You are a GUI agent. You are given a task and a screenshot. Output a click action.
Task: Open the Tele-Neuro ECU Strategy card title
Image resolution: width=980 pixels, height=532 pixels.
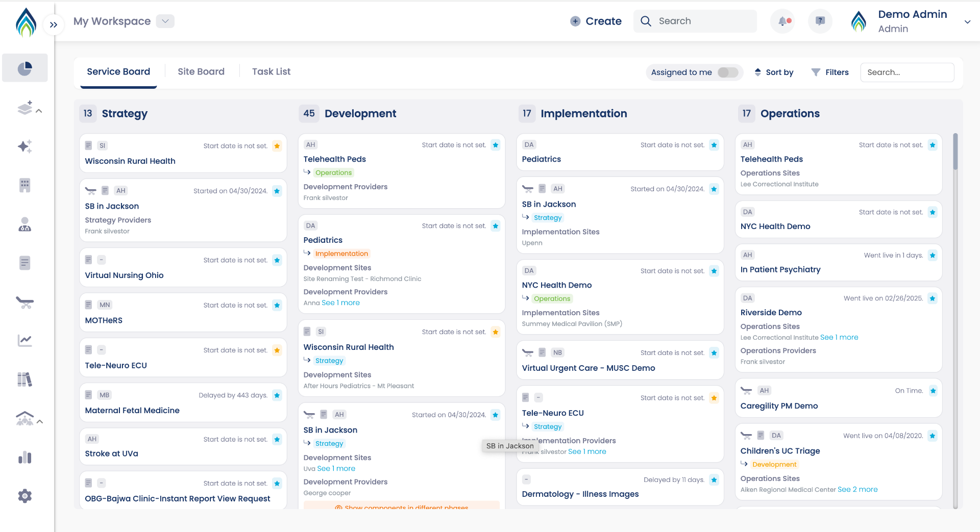pyautogui.click(x=116, y=366)
